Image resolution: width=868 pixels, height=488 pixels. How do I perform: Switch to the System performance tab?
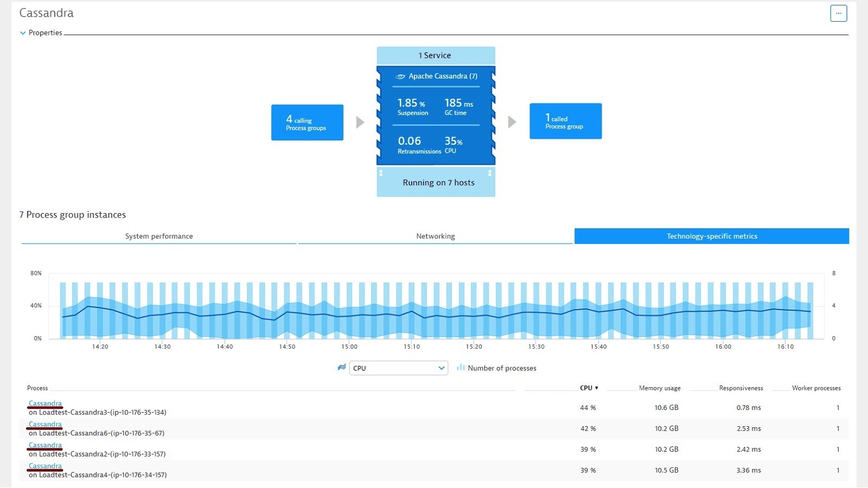[159, 236]
